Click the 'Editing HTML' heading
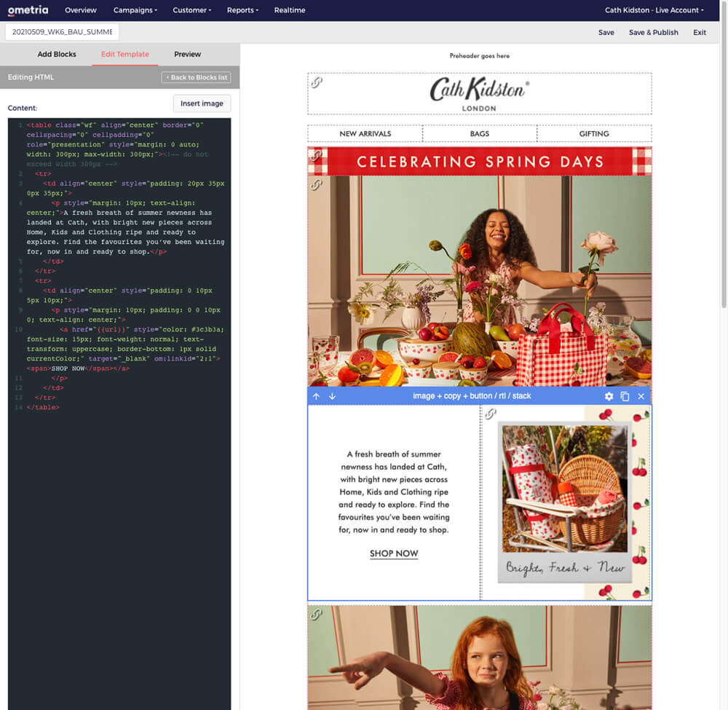728x710 pixels. 31,77
